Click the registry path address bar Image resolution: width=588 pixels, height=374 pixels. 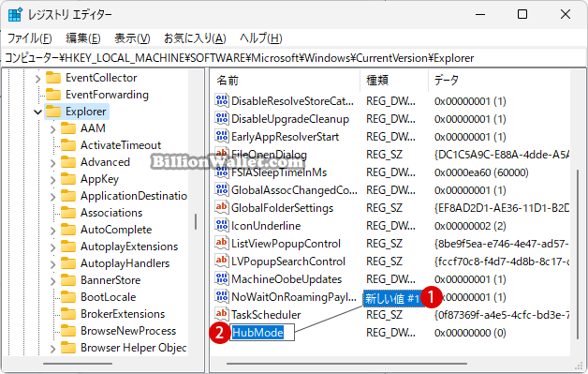[x=294, y=58]
